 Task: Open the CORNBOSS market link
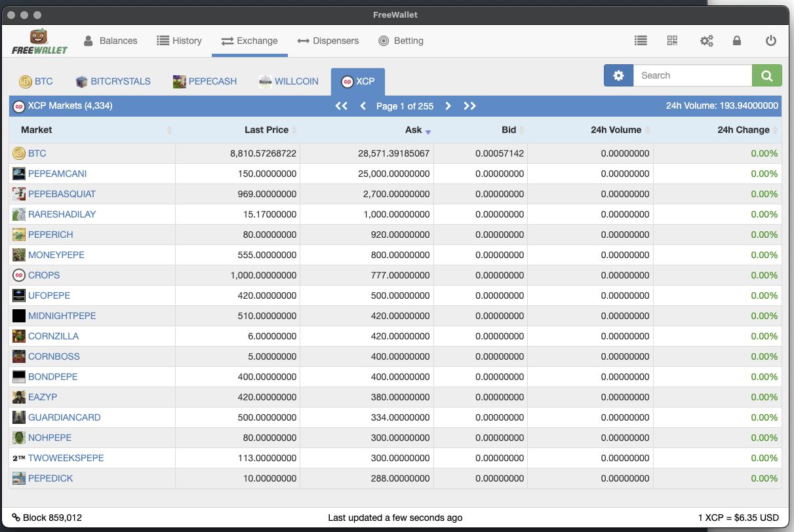(54, 356)
